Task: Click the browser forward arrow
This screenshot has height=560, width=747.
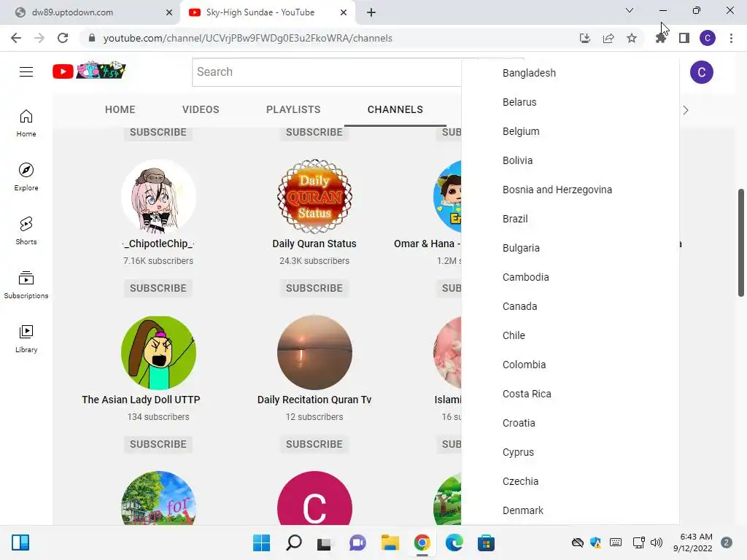Action: (39, 38)
